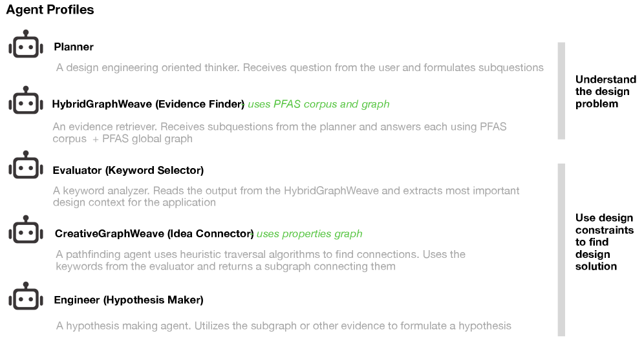The width and height of the screenshot is (644, 340).
Task: Click the Engineer robot icon
Action: click(x=25, y=297)
